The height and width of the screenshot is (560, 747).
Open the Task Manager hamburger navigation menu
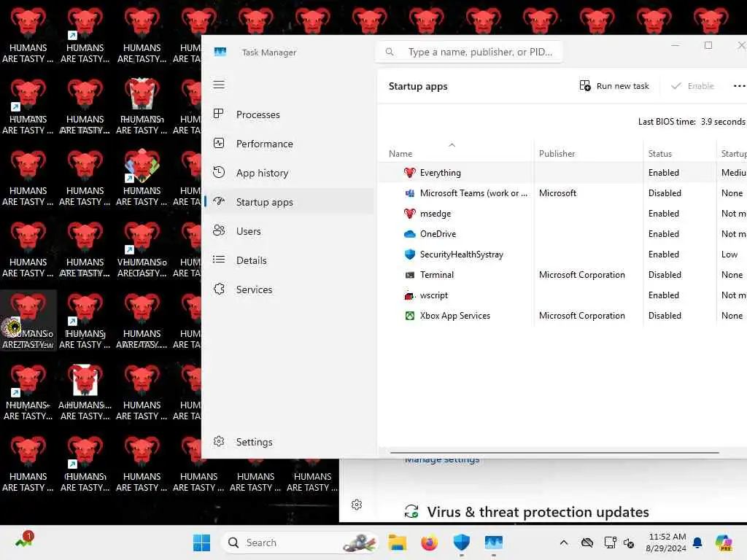point(219,85)
